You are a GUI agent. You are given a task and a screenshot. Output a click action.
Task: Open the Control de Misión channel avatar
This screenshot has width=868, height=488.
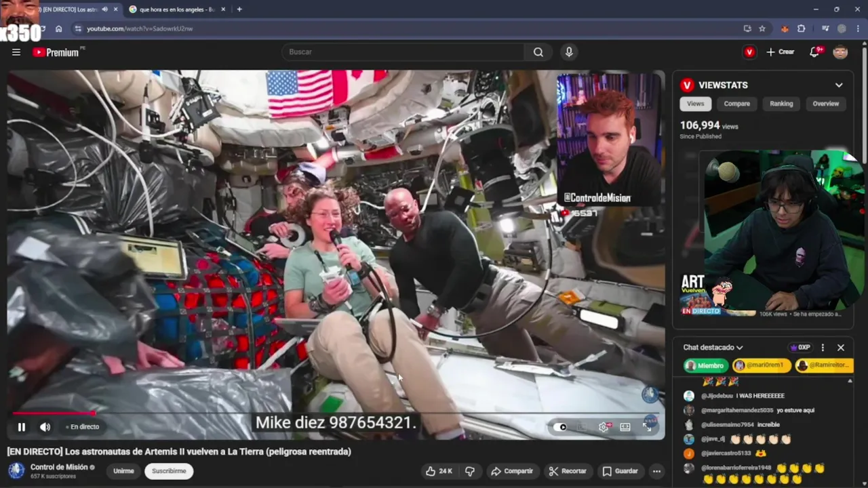coord(16,470)
